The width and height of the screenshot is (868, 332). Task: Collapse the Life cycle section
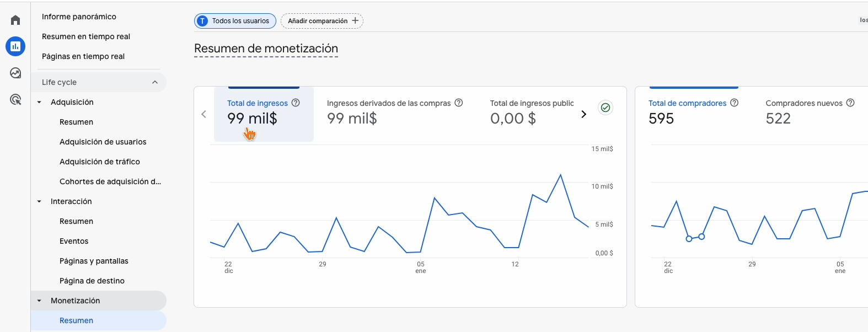[x=155, y=82]
